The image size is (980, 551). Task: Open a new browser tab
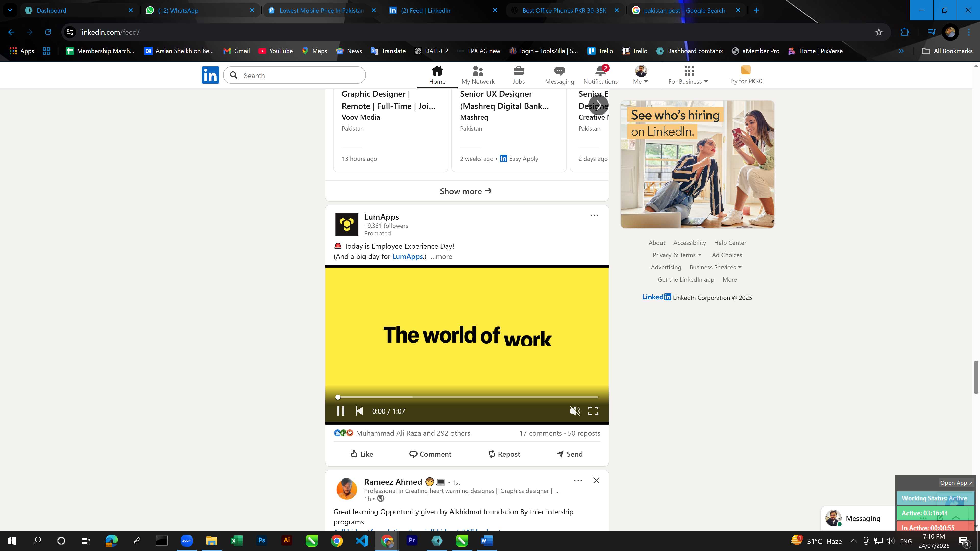coord(756,10)
